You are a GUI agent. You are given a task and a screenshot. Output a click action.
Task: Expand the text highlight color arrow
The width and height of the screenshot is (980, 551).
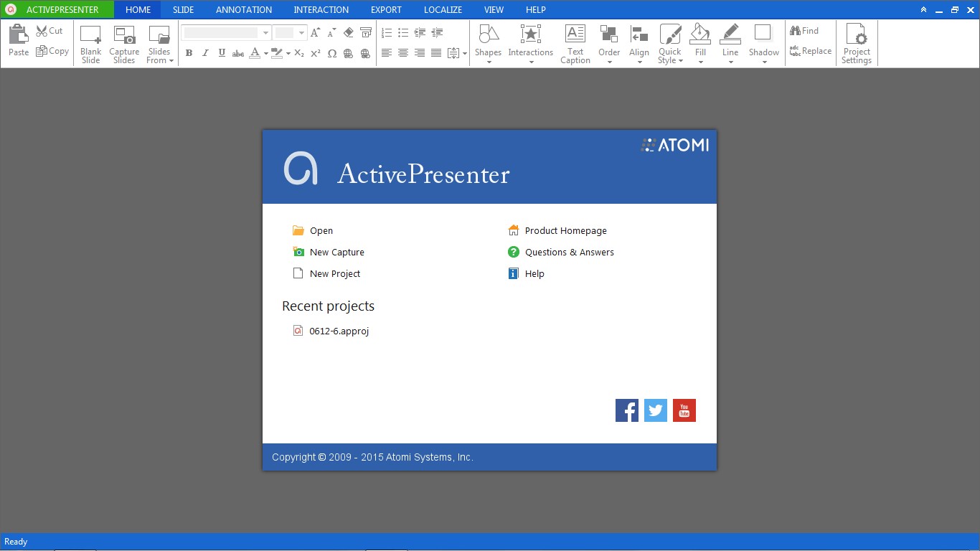(288, 53)
